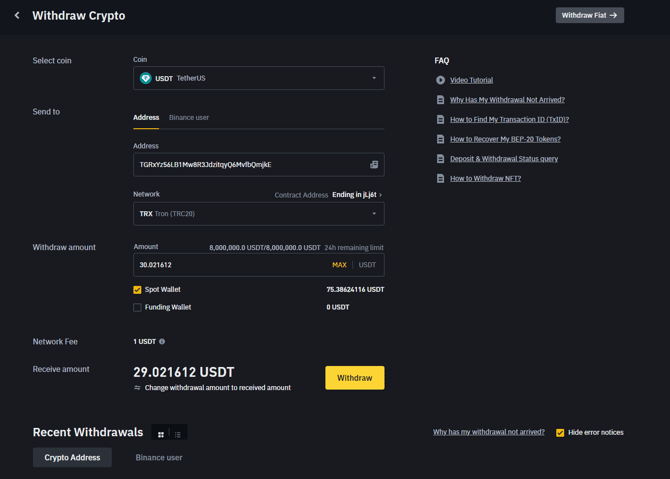Select the Binance user tab under Send to
Screen dimensions: 670x479
(189, 118)
